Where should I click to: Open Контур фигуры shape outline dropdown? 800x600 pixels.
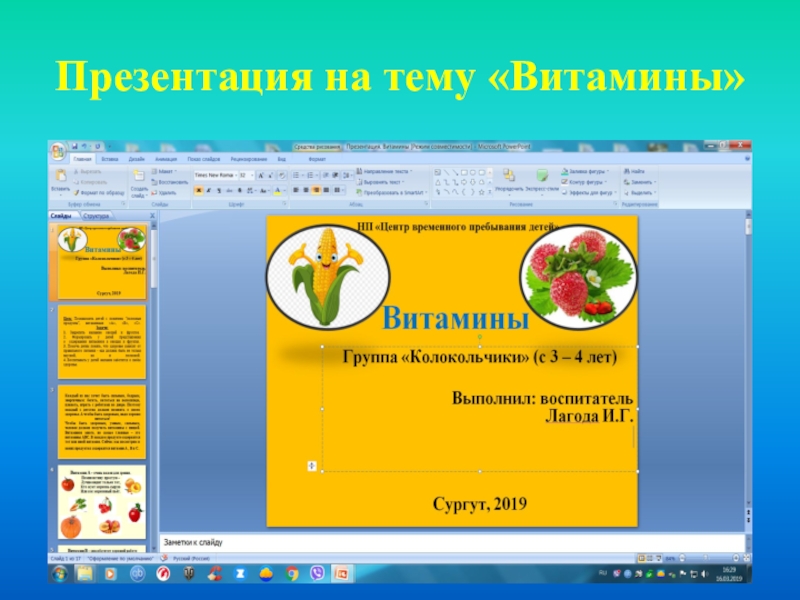[584, 182]
